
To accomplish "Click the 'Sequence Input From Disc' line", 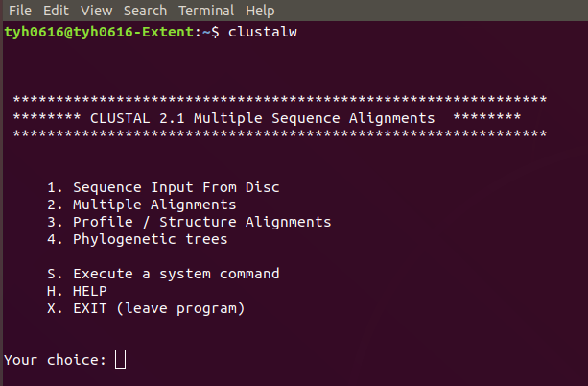I will pyautogui.click(x=163, y=187).
